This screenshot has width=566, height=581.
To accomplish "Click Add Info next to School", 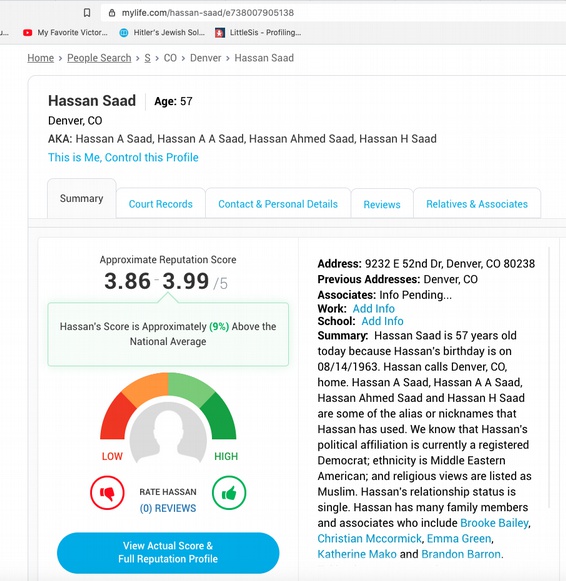I will point(382,321).
